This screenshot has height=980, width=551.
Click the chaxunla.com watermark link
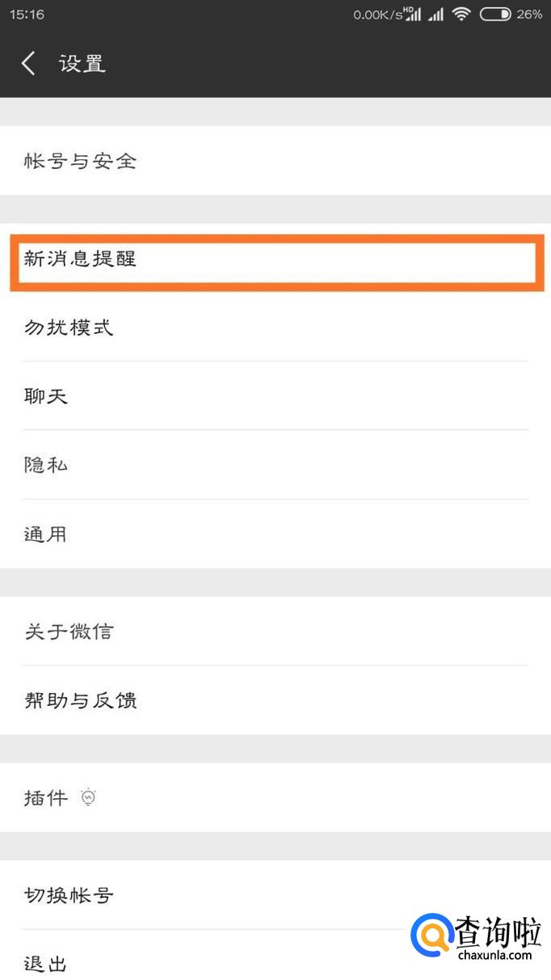click(x=494, y=955)
